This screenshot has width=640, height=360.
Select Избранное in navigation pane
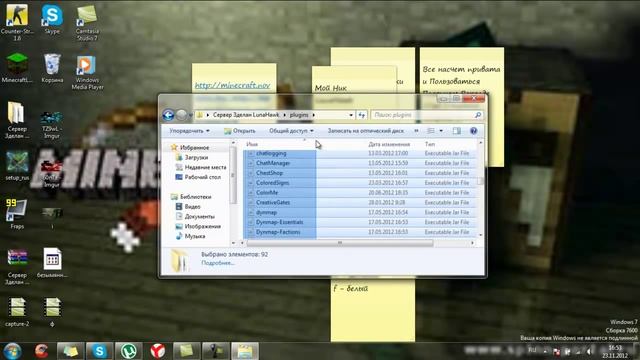[194, 147]
